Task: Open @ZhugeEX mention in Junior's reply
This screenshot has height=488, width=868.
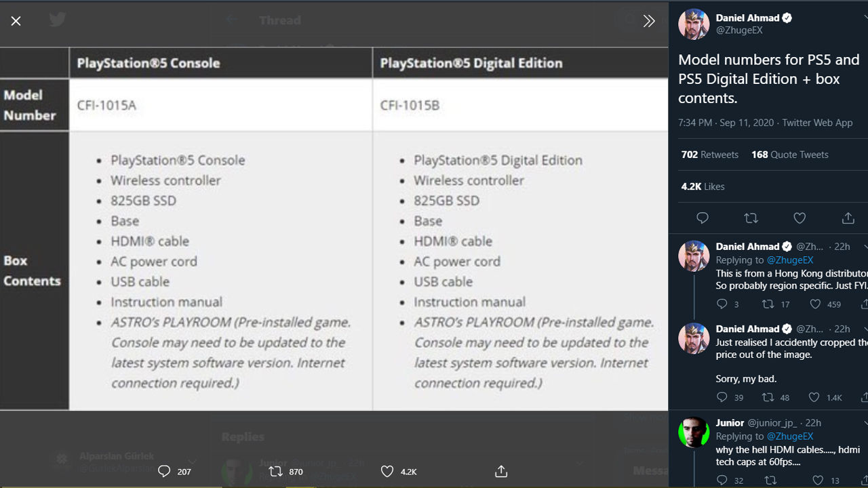Action: (x=790, y=436)
